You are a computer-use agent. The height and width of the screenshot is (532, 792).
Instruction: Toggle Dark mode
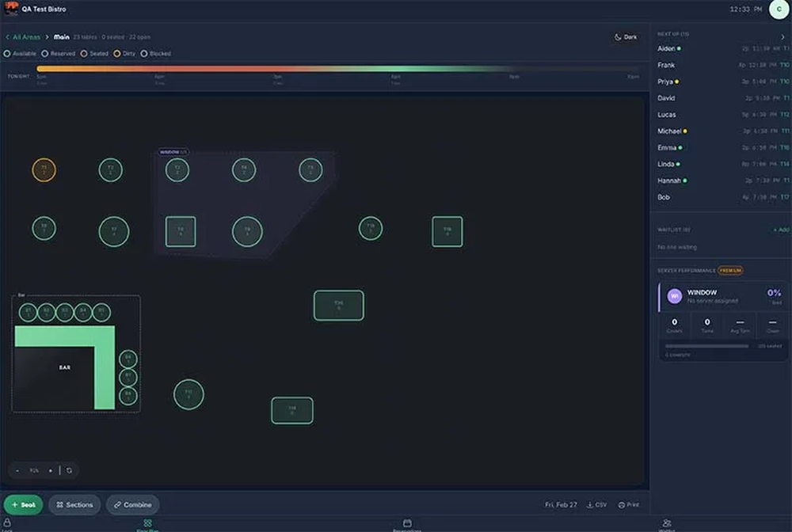(626, 37)
